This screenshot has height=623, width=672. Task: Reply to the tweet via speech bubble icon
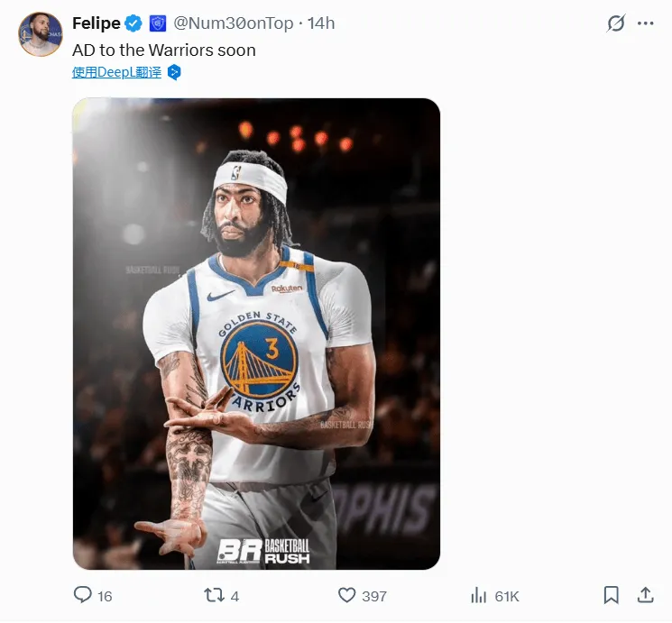click(x=82, y=595)
